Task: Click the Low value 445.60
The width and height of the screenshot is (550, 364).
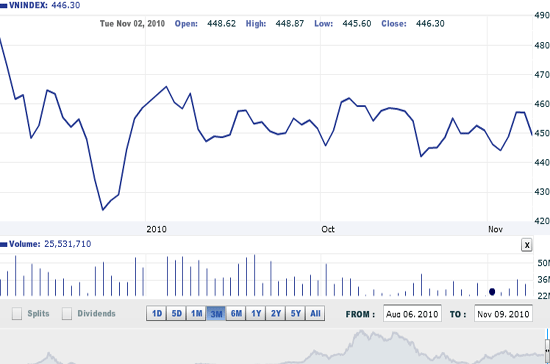Action: click(357, 23)
